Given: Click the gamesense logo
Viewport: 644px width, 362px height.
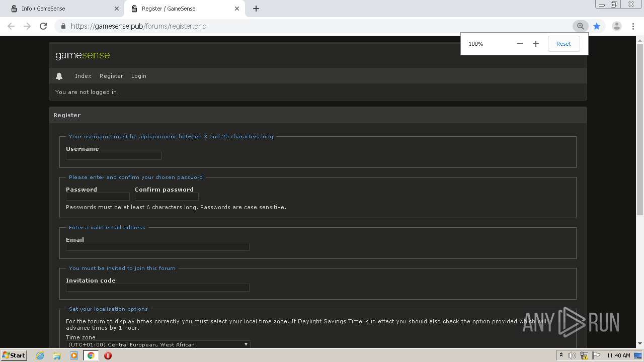Looking at the screenshot, I should tap(83, 55).
